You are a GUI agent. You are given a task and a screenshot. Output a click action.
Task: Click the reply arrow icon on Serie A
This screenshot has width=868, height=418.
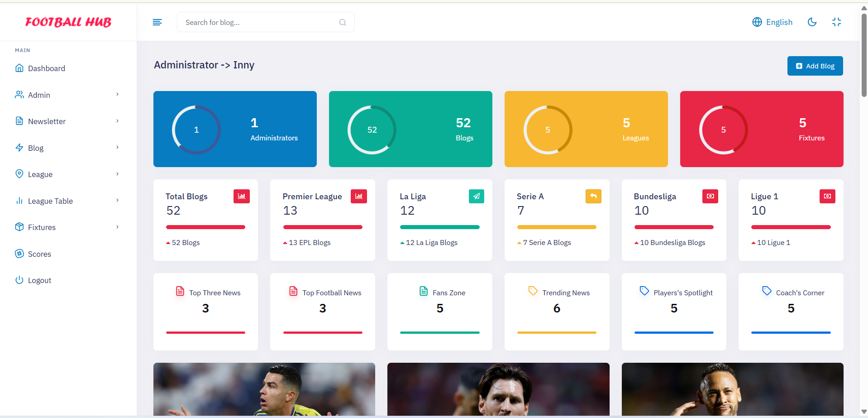[x=593, y=196]
